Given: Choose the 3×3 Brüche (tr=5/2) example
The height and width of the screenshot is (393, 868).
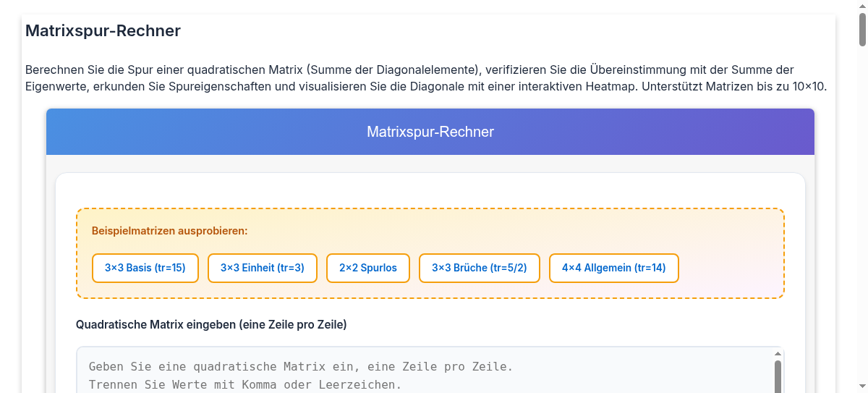Looking at the screenshot, I should coord(480,268).
